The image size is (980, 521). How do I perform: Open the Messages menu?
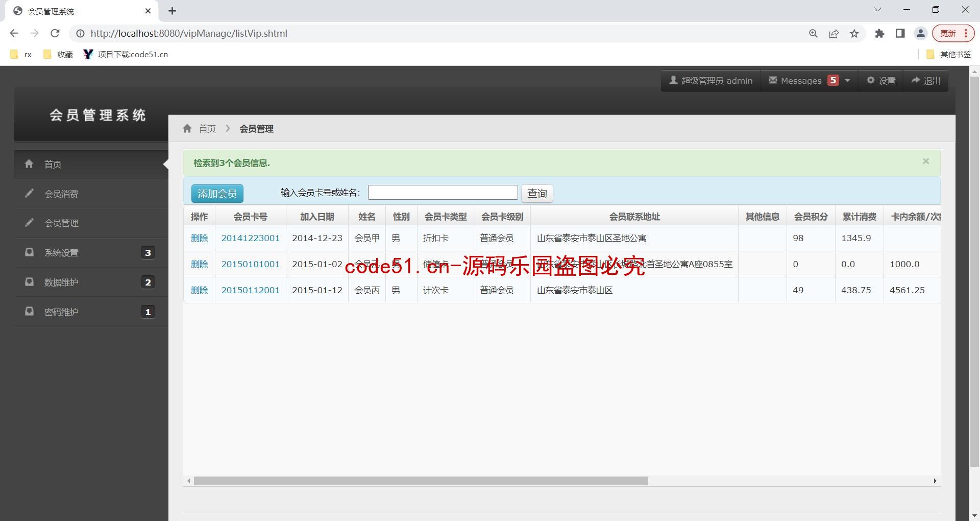tap(809, 81)
